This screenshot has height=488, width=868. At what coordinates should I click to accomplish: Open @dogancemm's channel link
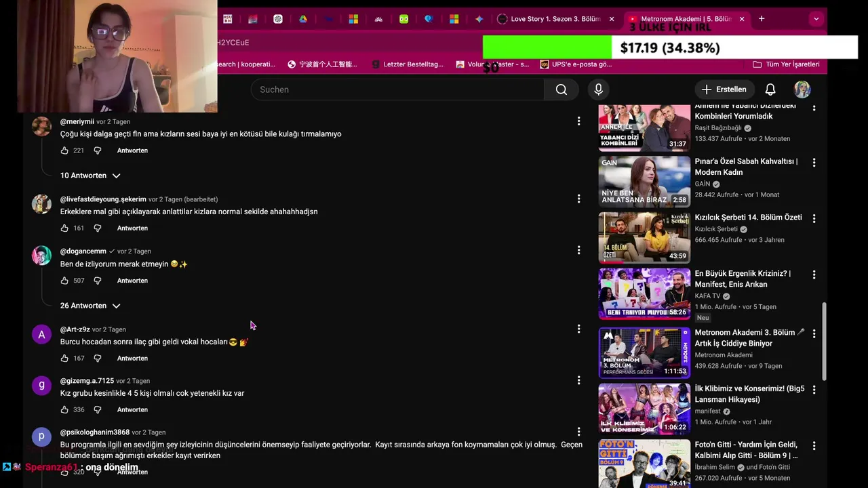click(83, 251)
